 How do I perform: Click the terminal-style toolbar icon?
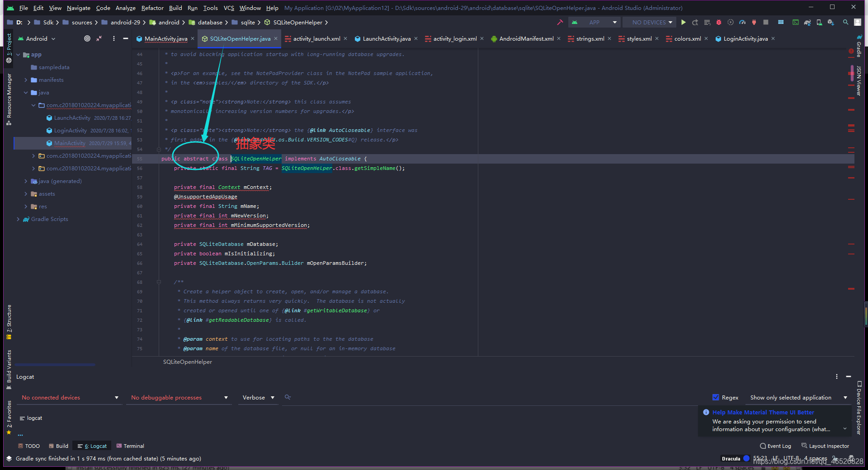[x=796, y=22]
